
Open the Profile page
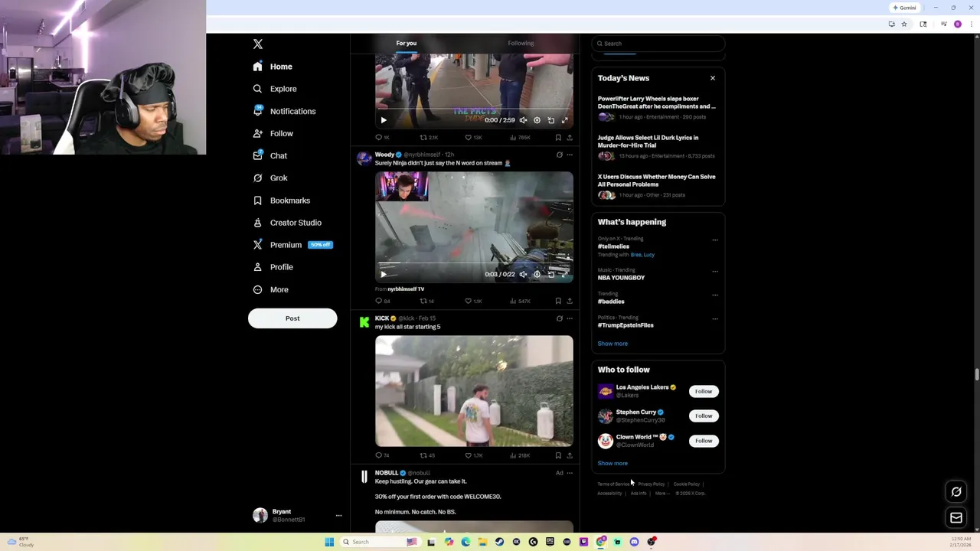(273, 267)
